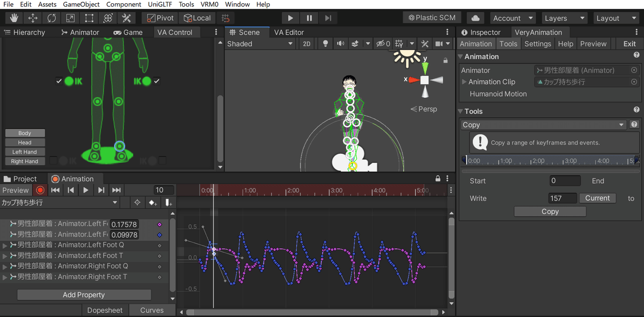Toggle scene lighting with the lightbulb icon

coord(325,44)
